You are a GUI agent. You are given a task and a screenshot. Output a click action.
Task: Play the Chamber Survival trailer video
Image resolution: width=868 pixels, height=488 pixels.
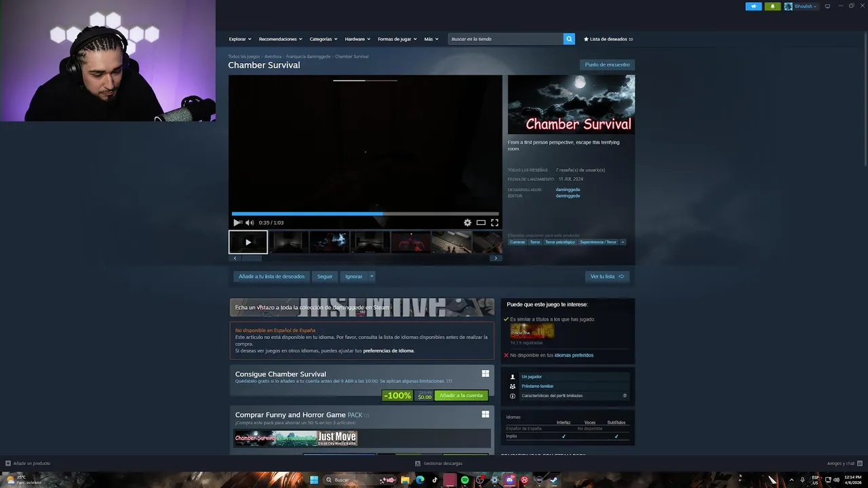coord(237,222)
